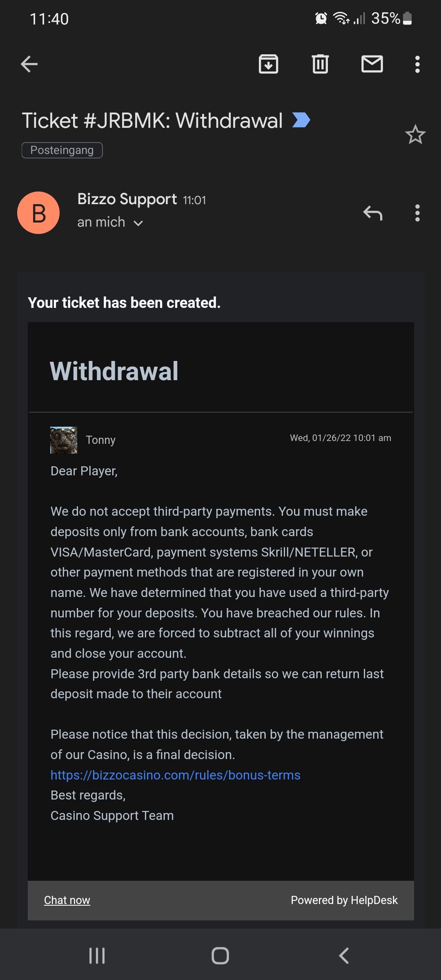Go back to the inbox list
This screenshot has height=980, width=441.
[29, 64]
